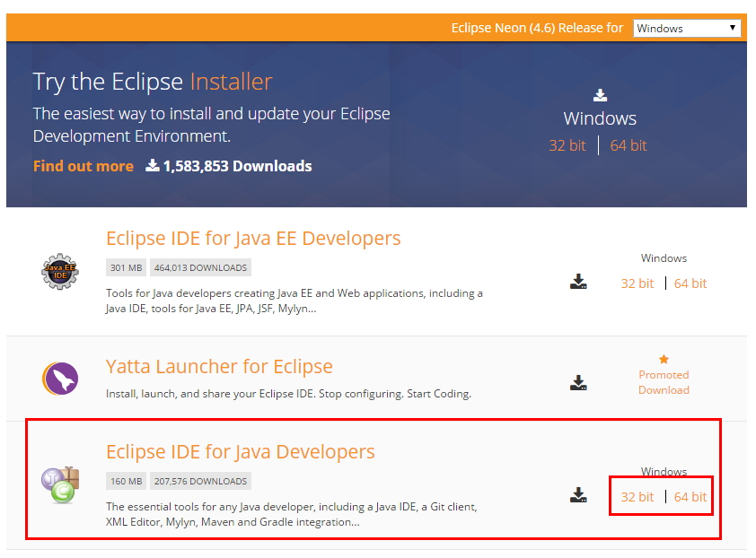The height and width of the screenshot is (558, 756).
Task: Download 64 bit Java Developers package
Action: 690,497
